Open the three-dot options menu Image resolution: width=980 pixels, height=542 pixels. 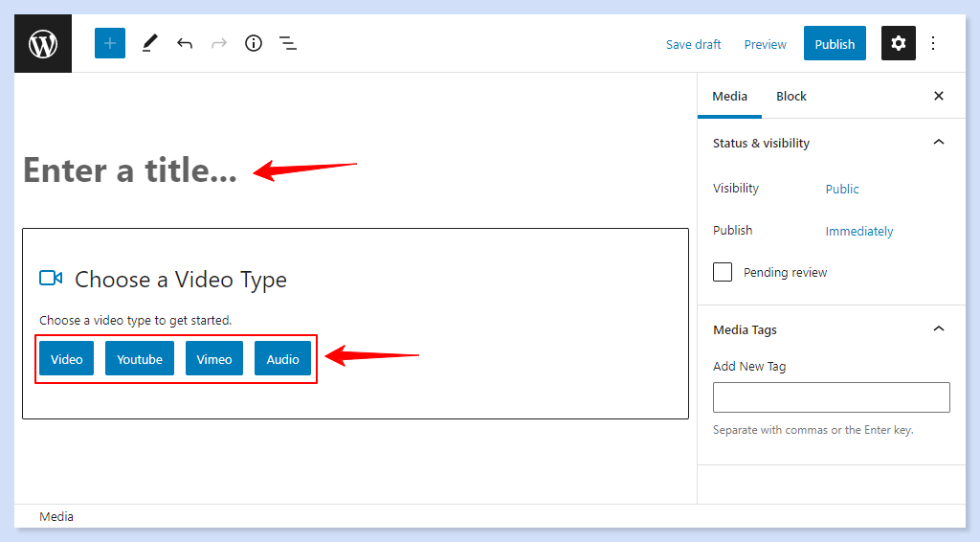click(933, 43)
